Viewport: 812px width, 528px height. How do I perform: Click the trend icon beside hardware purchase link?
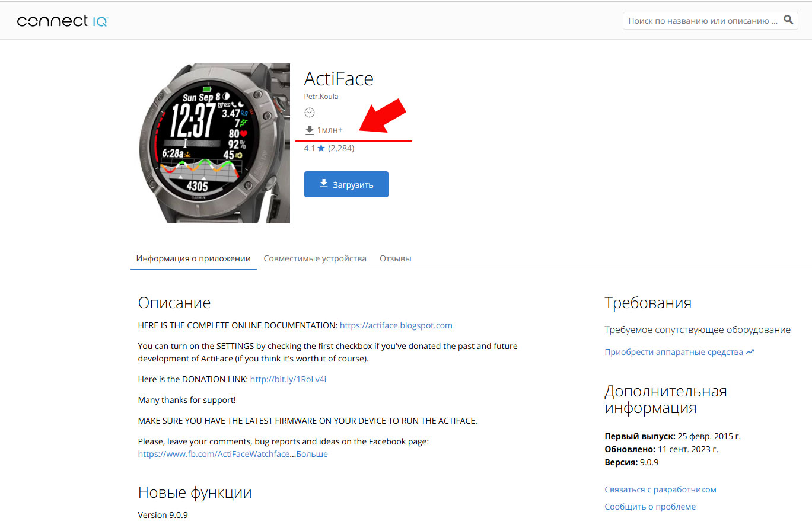750,352
